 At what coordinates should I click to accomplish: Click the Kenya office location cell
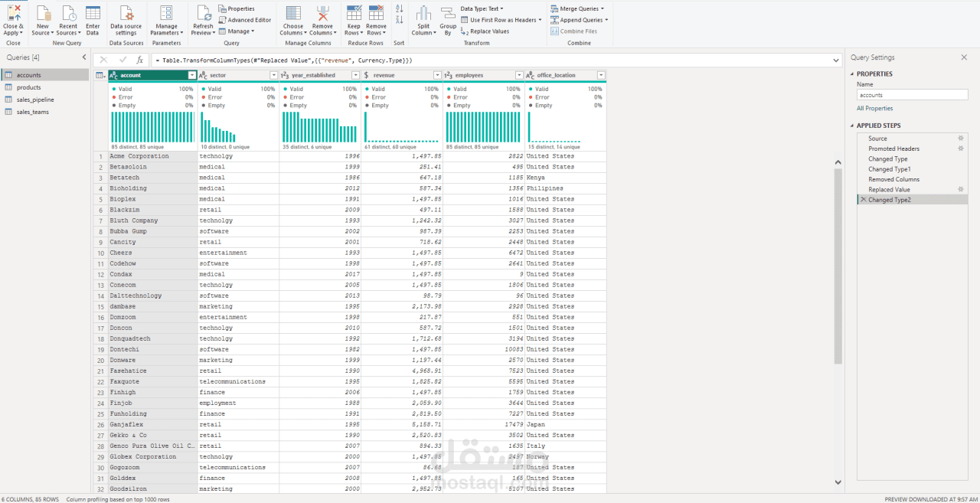coord(565,178)
